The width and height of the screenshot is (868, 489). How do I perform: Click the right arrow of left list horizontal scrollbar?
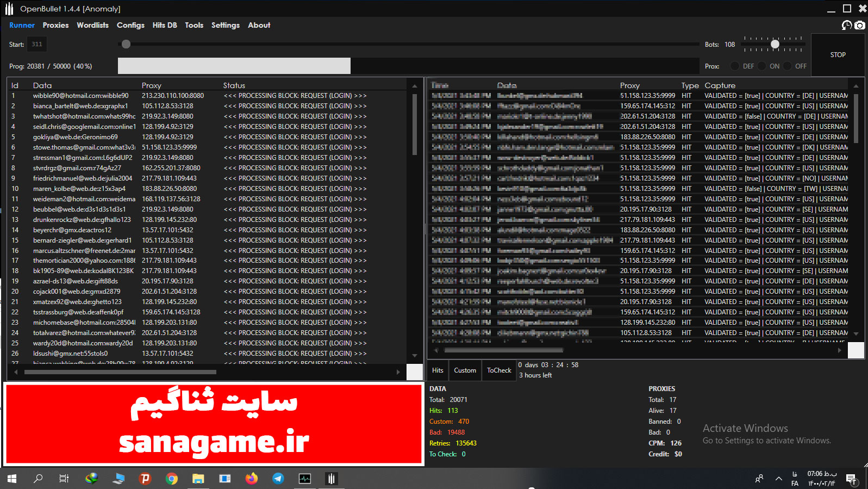[x=398, y=372]
